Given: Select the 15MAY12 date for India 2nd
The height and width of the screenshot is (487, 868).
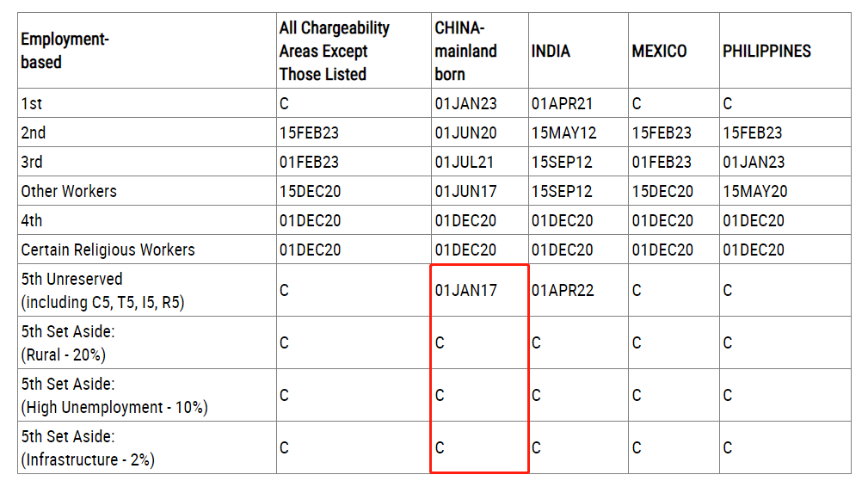Looking at the screenshot, I should point(564,133).
